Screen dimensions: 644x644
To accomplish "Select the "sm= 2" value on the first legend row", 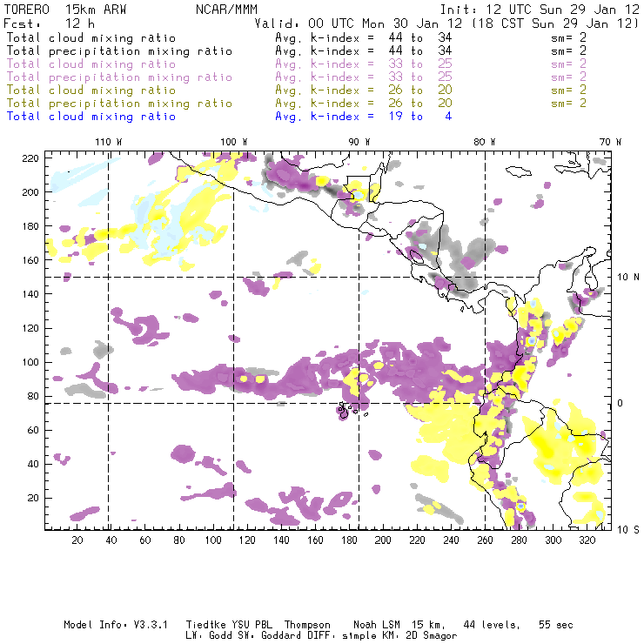I will coord(568,37).
